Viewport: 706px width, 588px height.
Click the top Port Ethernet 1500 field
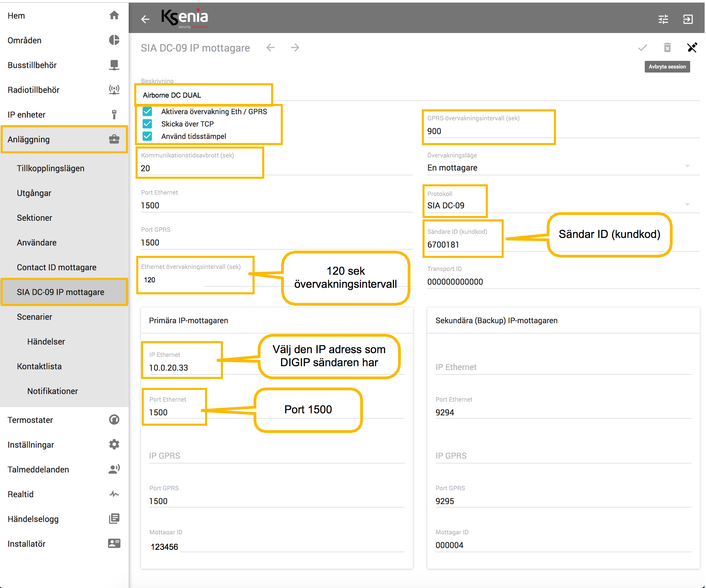(x=277, y=205)
